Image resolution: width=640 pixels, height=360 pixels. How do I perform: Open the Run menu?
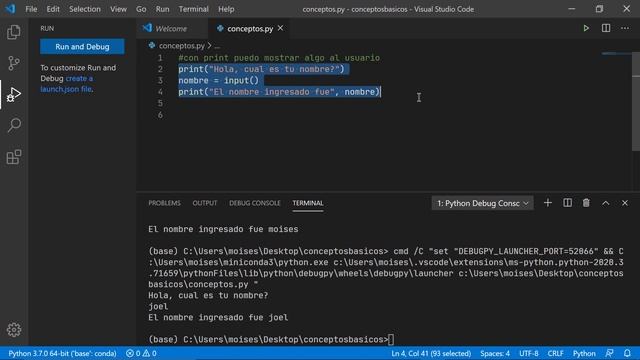162,9
